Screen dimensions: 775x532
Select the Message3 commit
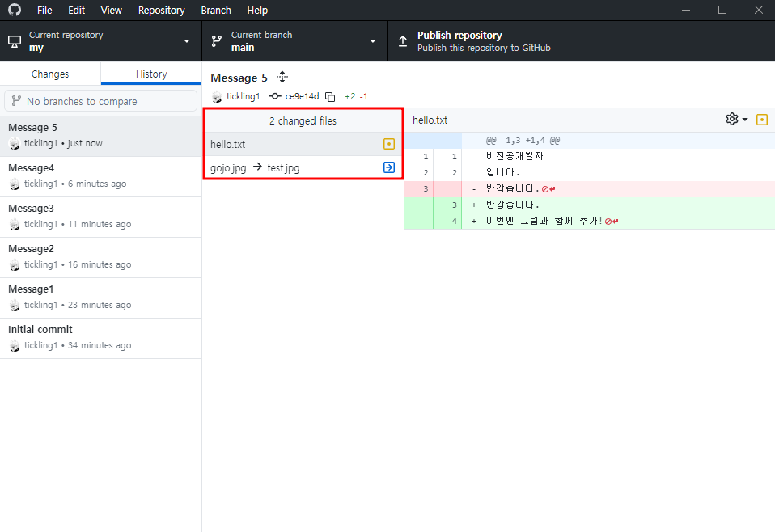point(101,217)
